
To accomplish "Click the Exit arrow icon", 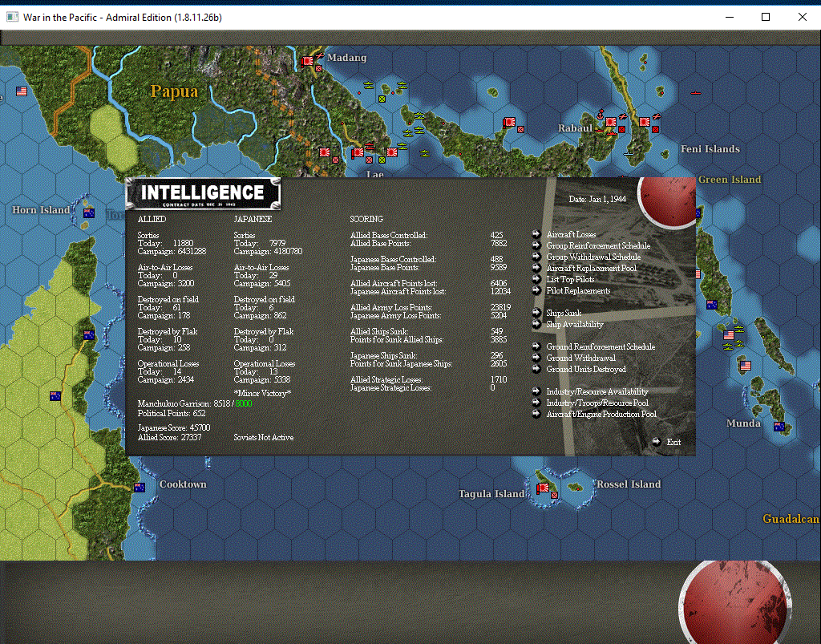I will pos(657,442).
